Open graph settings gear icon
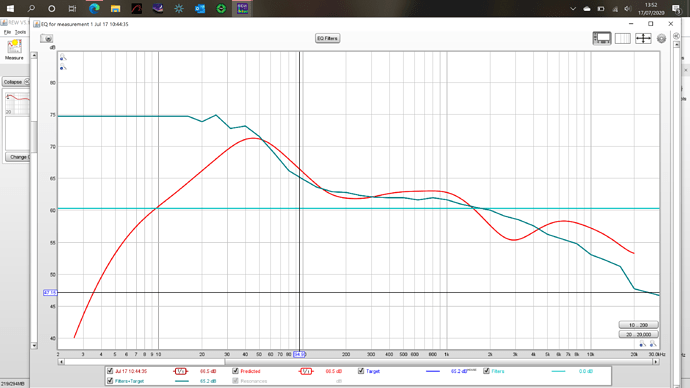 (x=661, y=39)
